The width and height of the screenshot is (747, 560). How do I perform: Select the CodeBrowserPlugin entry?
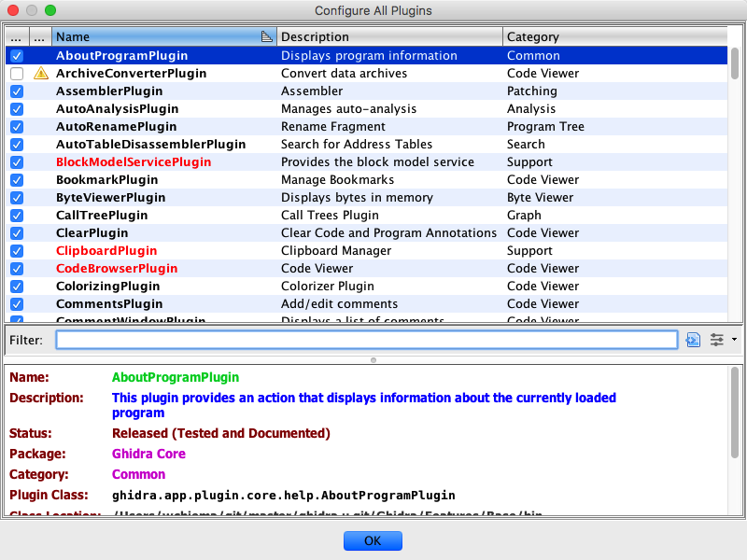(x=116, y=269)
